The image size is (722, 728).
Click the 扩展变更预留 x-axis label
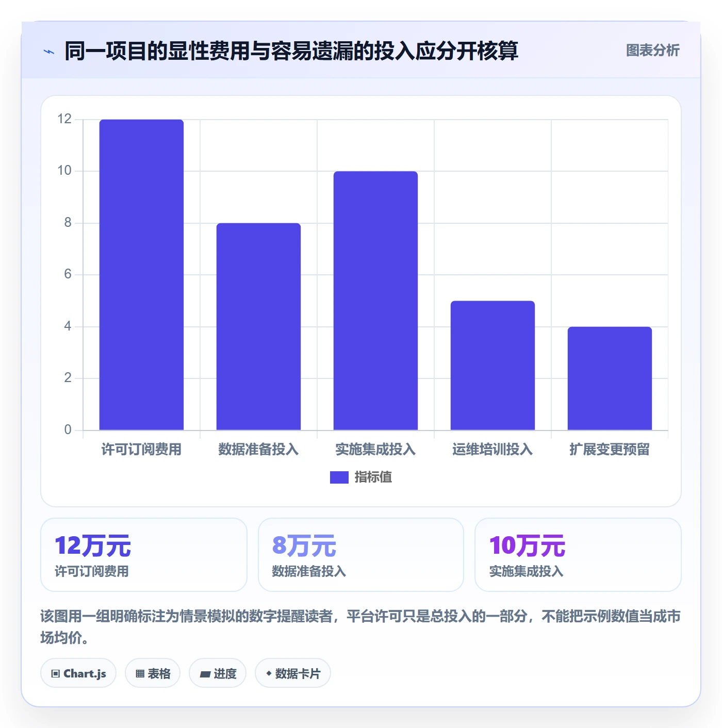(610, 450)
